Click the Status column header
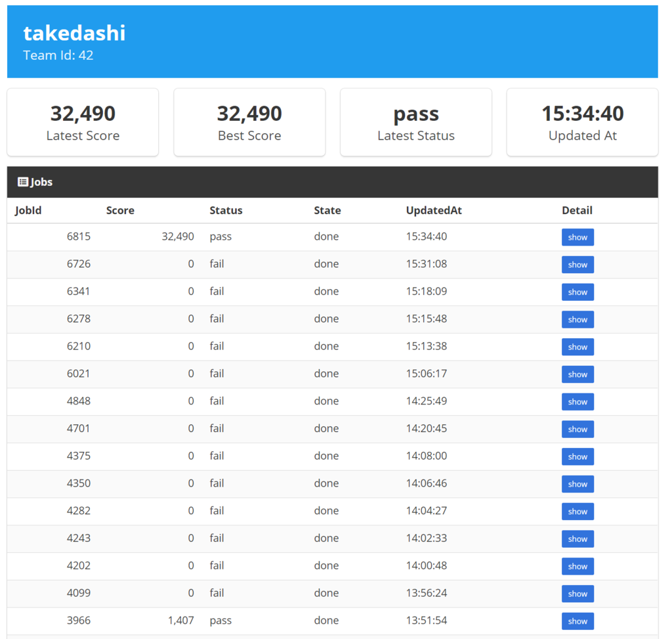The image size is (672, 639). coord(226,211)
